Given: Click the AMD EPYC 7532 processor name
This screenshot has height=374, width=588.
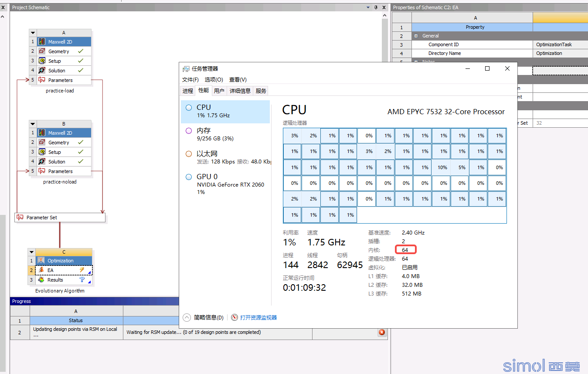Looking at the screenshot, I should 446,112.
